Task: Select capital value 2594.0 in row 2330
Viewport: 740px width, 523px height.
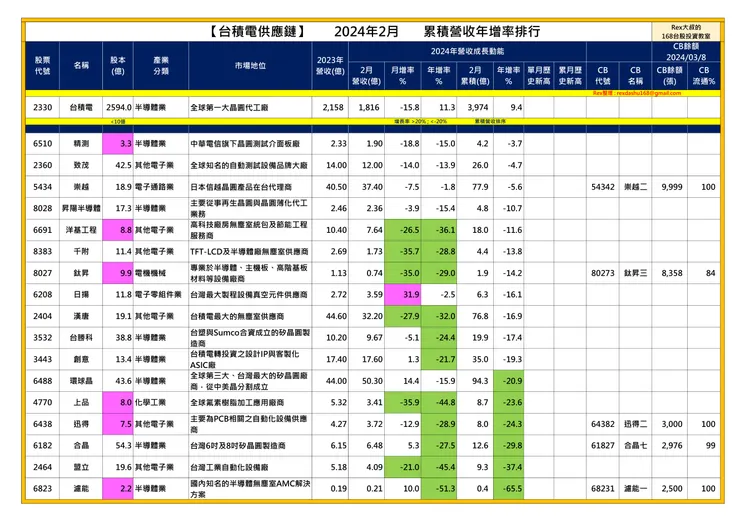Action: (118, 108)
